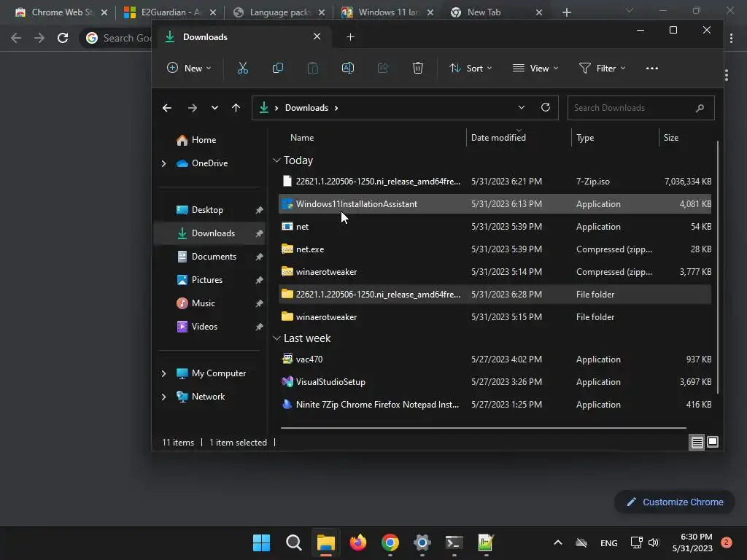
Task: Expand OneDrive in navigation pane
Action: [164, 163]
